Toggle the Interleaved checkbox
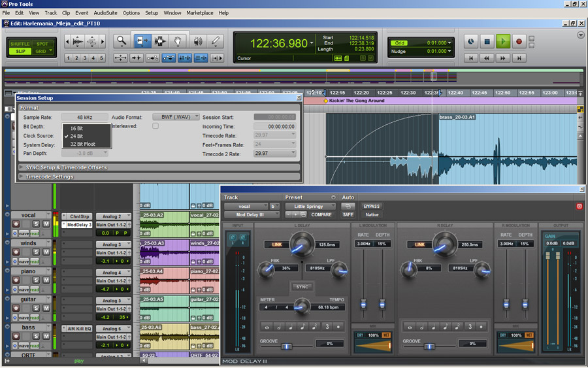This screenshot has height=368, width=588. 155,126
